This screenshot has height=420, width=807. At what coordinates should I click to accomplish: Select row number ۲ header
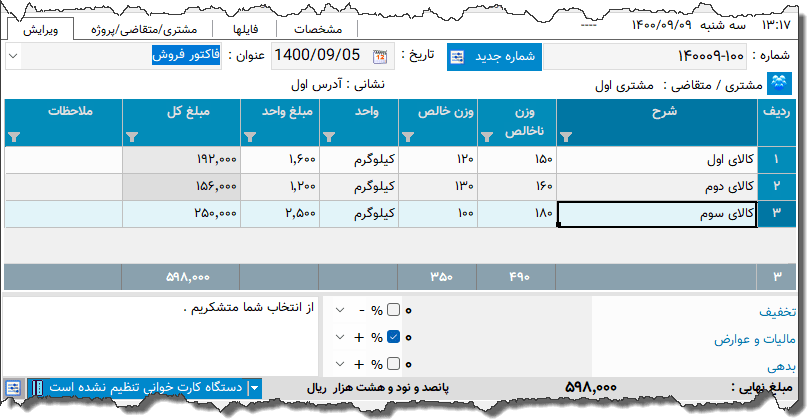[x=777, y=186]
